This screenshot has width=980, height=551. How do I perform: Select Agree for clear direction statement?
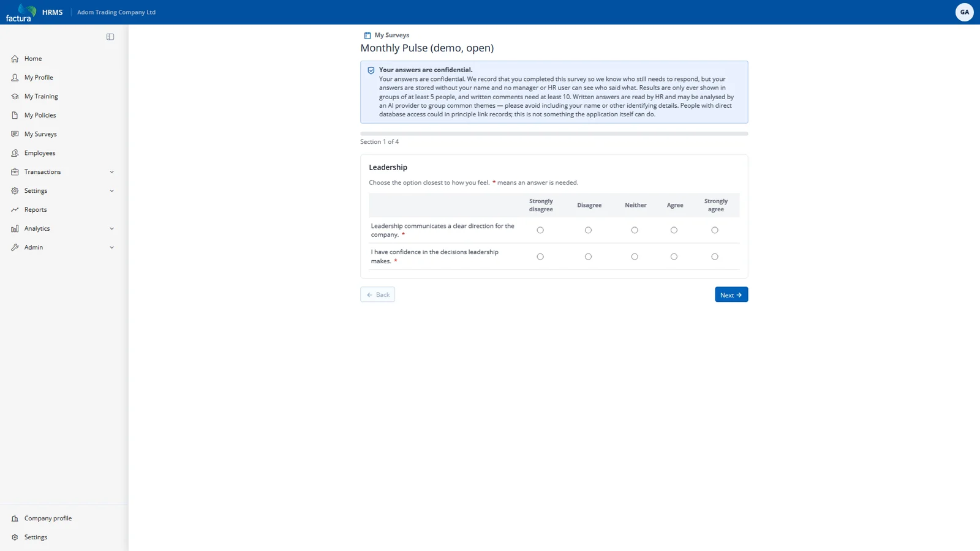click(x=674, y=230)
